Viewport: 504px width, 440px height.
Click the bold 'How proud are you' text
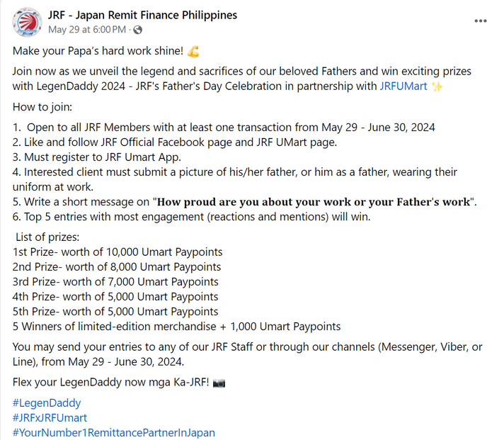[x=314, y=202]
